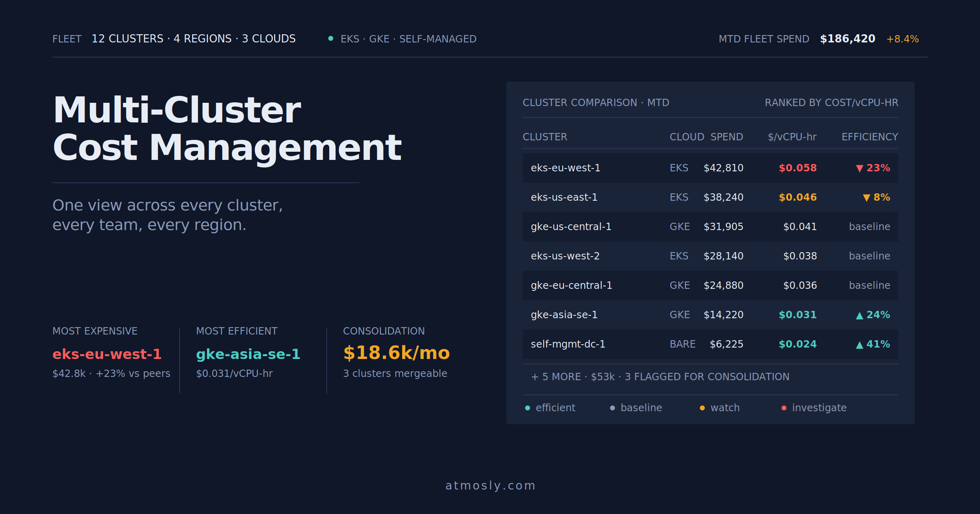Click the red down arrow beside 23%
Screen dimensions: 980x514
860,168
